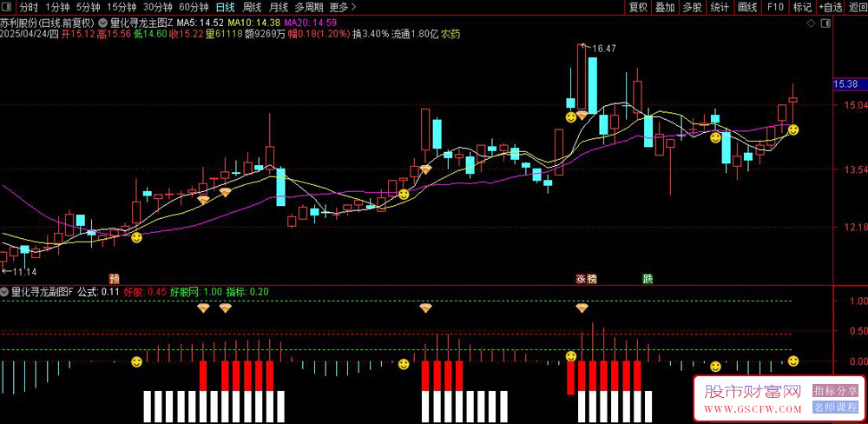Image resolution: width=868 pixels, height=424 pixels.
Task: Click last smiley icon in sub-chart
Action: click(x=792, y=361)
